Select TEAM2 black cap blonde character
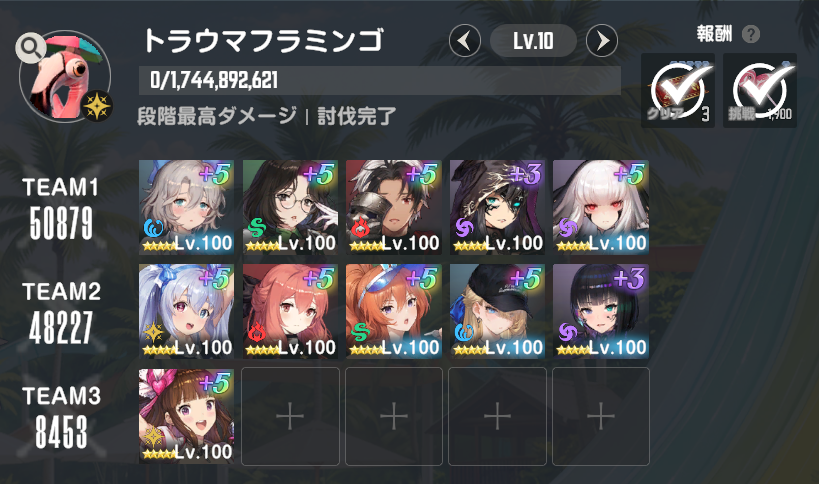The image size is (819, 484). (x=497, y=311)
